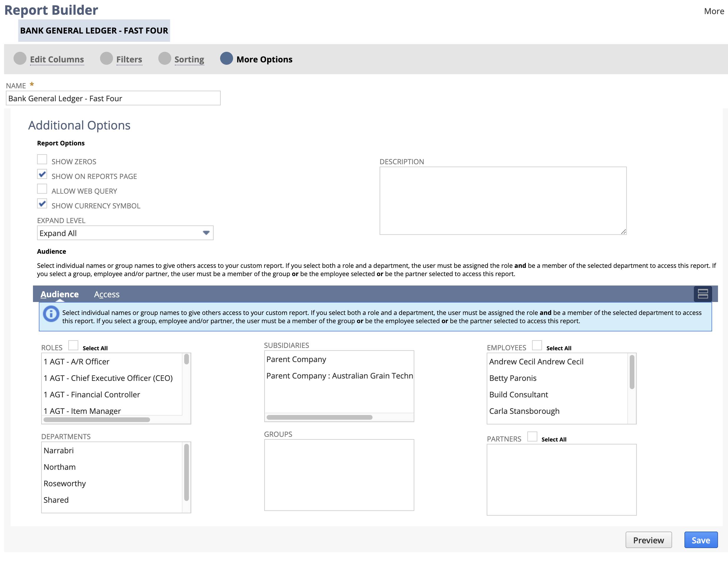Select Betty Paronis in the Employees list
728x561 pixels.
513,378
